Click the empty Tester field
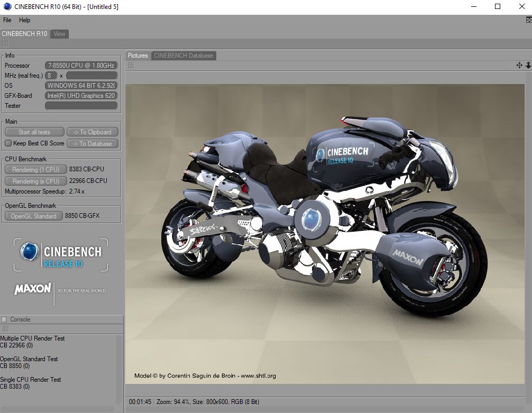532x413 pixels. click(x=81, y=106)
